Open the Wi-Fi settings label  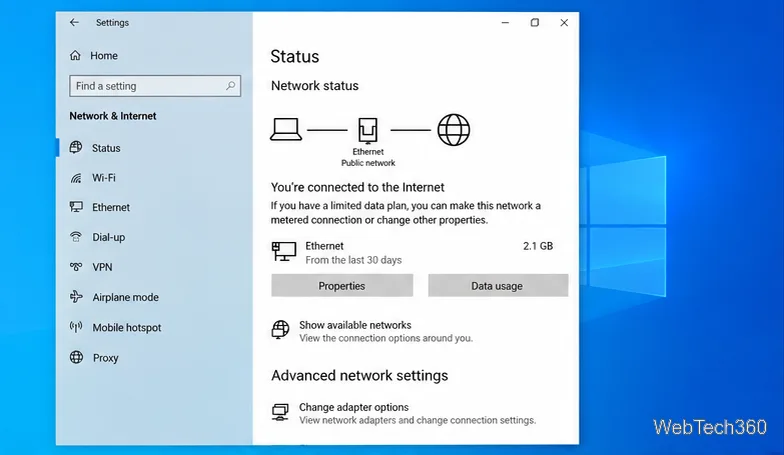[x=104, y=178]
